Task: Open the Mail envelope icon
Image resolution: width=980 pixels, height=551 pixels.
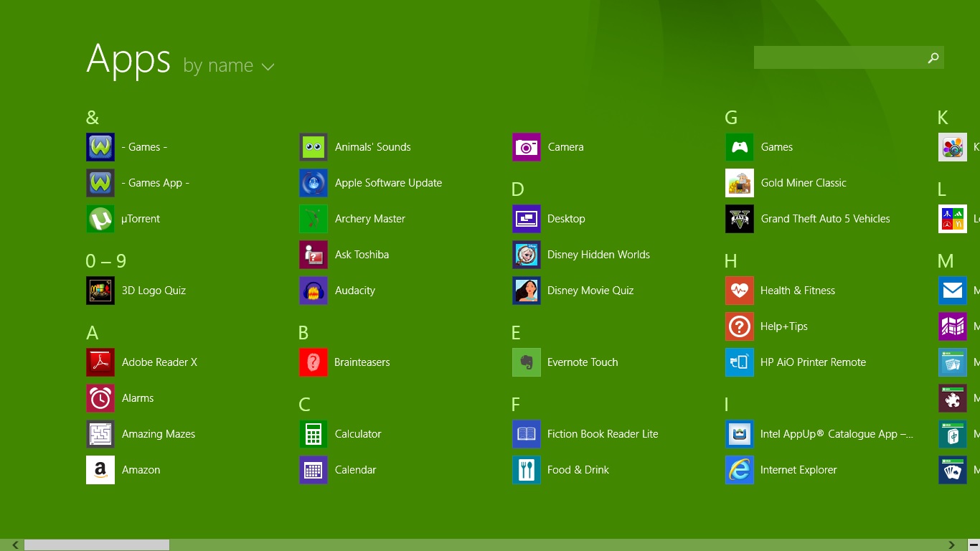Action: [x=953, y=291]
